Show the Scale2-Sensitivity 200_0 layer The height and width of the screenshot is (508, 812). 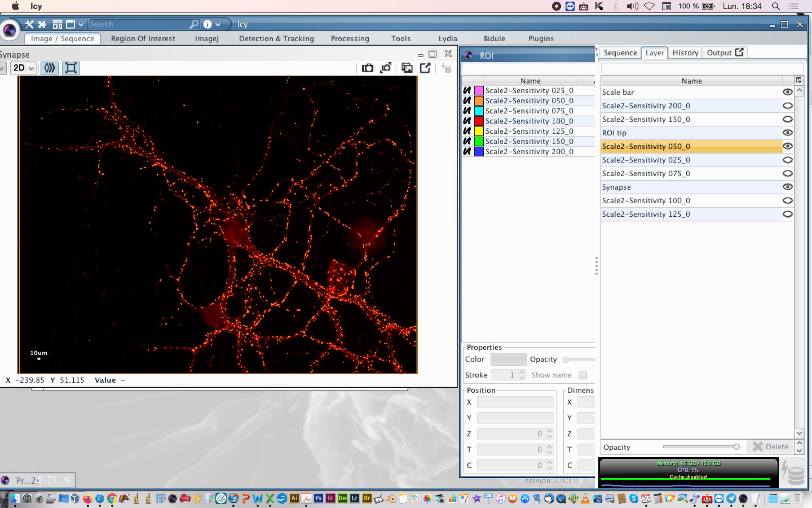click(x=787, y=106)
